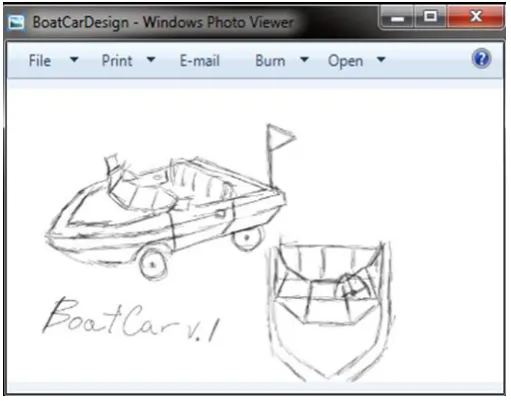The height and width of the screenshot is (407, 511).
Task: Click the blue Help question mark icon
Action: click(x=481, y=59)
